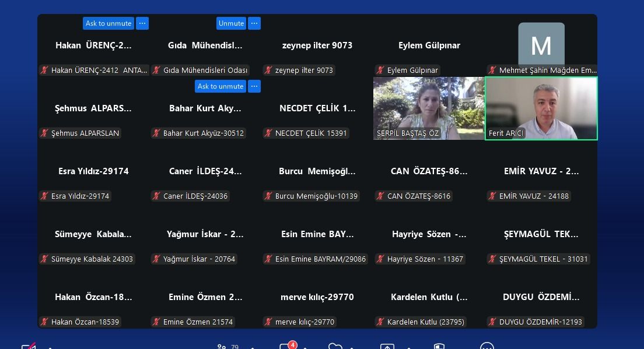
Task: Click large 'Sümeyye Kabala...' tile name
Action: point(93,234)
